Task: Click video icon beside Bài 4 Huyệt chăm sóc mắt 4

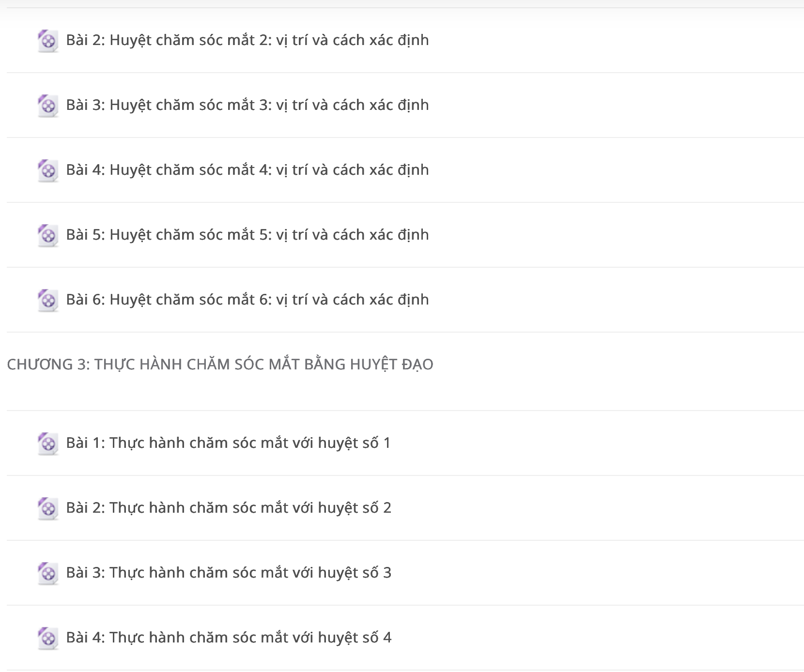Action: [x=48, y=170]
